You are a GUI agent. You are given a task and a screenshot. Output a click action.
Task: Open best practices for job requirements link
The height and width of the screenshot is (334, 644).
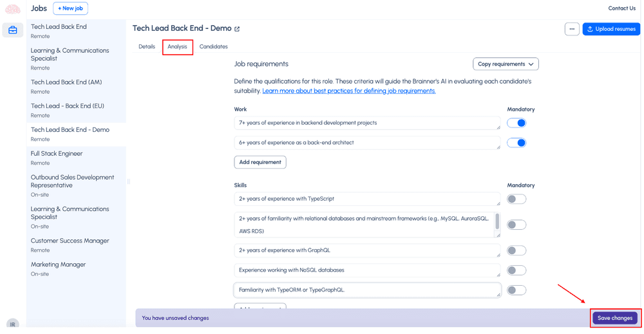348,91
